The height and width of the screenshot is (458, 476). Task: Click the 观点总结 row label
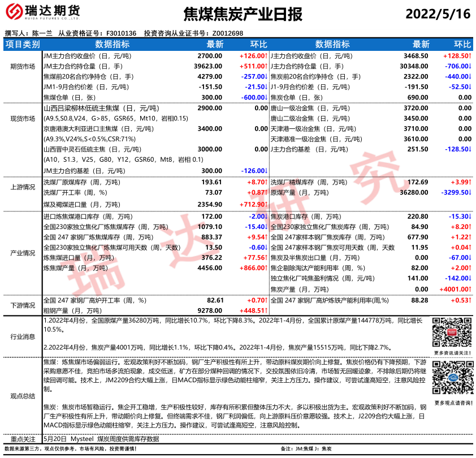pos(23,396)
